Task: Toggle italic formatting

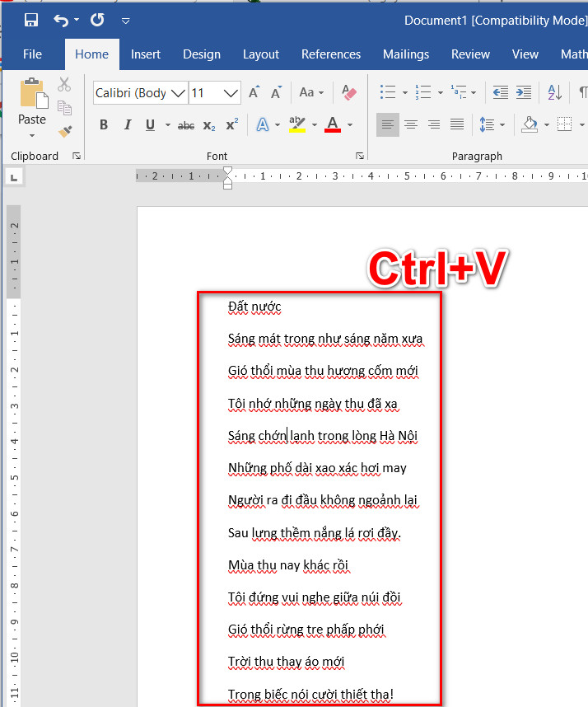Action: (128, 124)
